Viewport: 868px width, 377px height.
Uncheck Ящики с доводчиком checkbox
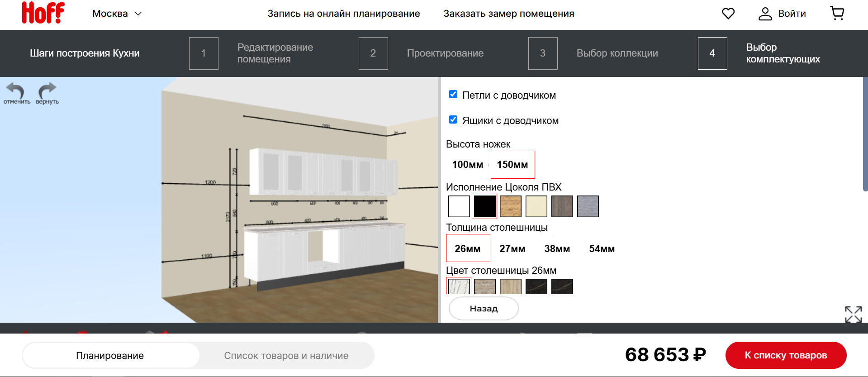(x=453, y=119)
